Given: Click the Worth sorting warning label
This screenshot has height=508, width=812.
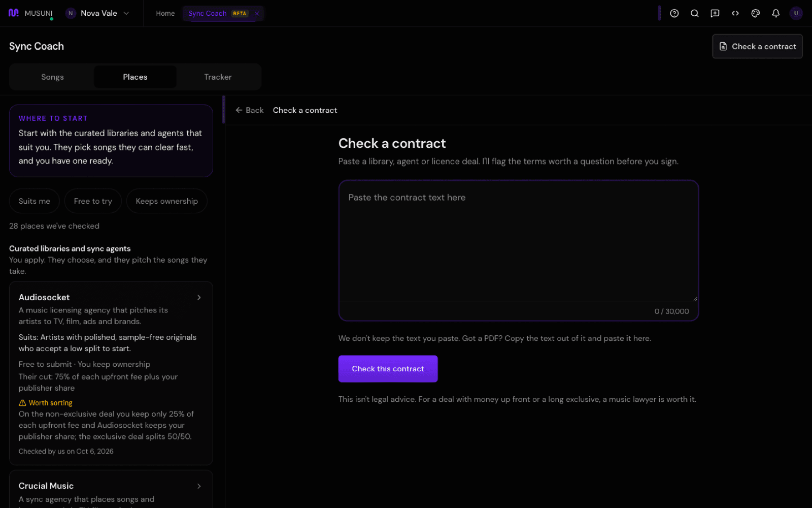Looking at the screenshot, I should pos(46,403).
